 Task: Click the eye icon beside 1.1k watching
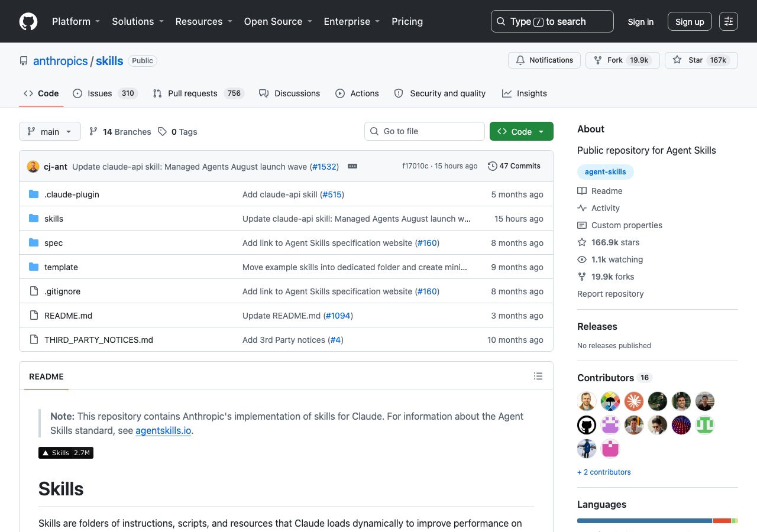(x=582, y=259)
